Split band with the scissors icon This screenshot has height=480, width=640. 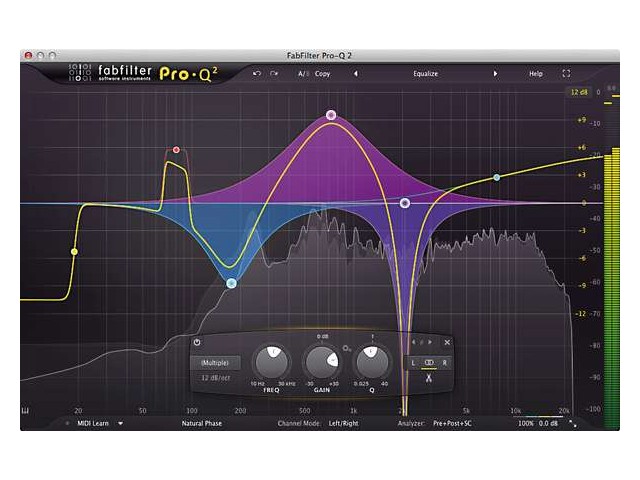429,378
